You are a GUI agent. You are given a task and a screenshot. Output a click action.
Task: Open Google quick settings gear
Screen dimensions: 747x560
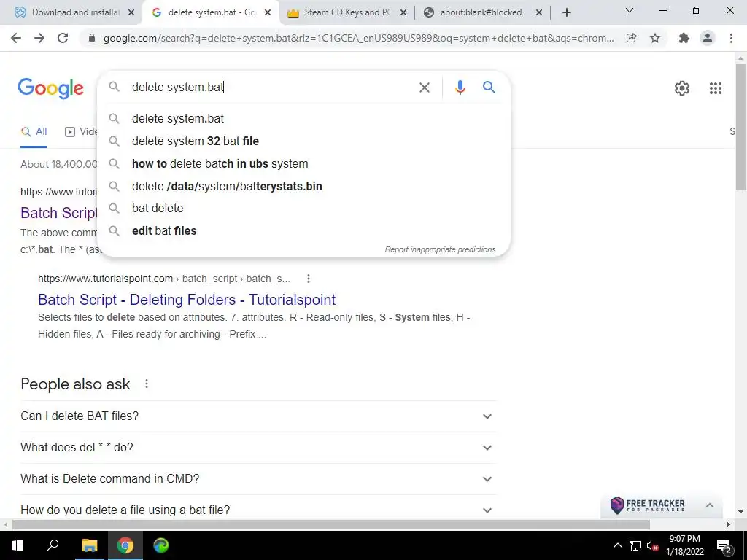coord(682,88)
